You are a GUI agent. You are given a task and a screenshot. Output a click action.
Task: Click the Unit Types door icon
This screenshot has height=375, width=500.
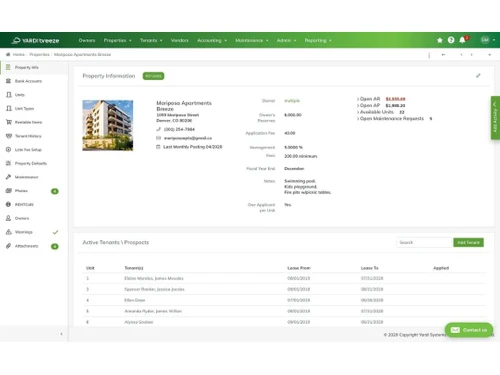[9, 108]
